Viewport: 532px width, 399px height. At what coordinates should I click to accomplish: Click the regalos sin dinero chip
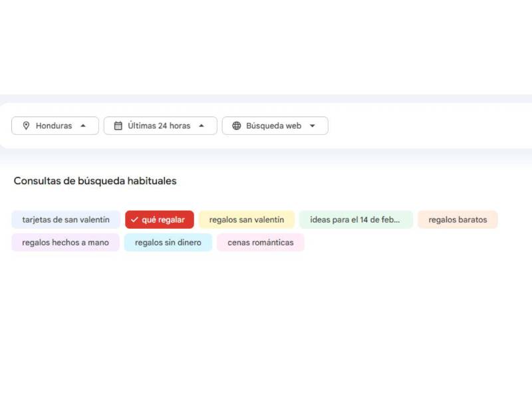tap(168, 242)
